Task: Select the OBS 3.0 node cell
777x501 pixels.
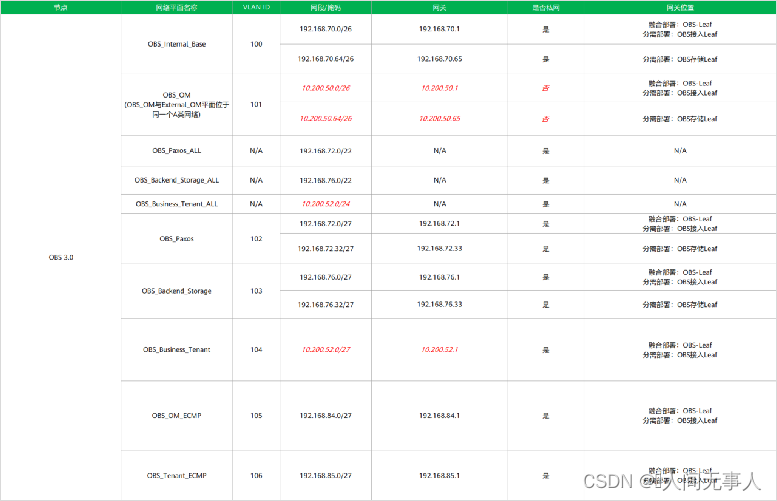Action: click(61, 257)
